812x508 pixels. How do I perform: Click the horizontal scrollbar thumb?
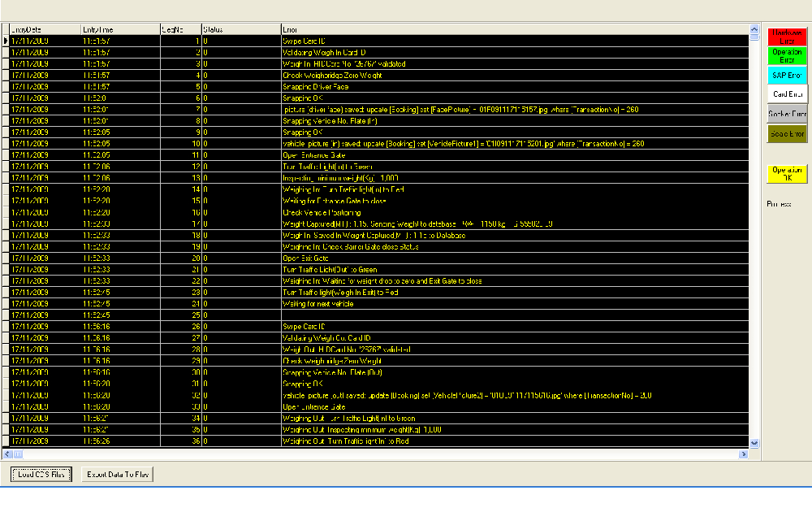tap(18, 454)
